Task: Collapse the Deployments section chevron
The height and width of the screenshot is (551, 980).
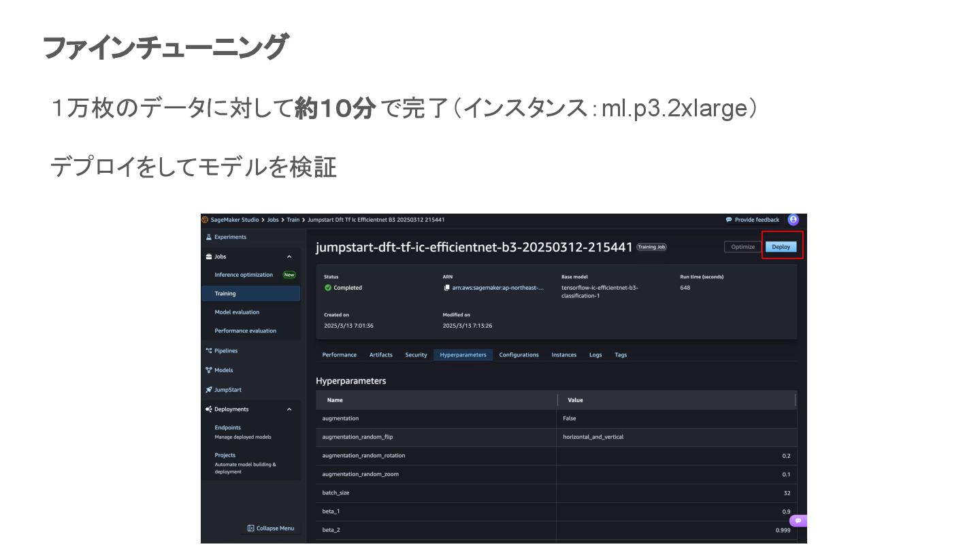Action: click(289, 410)
